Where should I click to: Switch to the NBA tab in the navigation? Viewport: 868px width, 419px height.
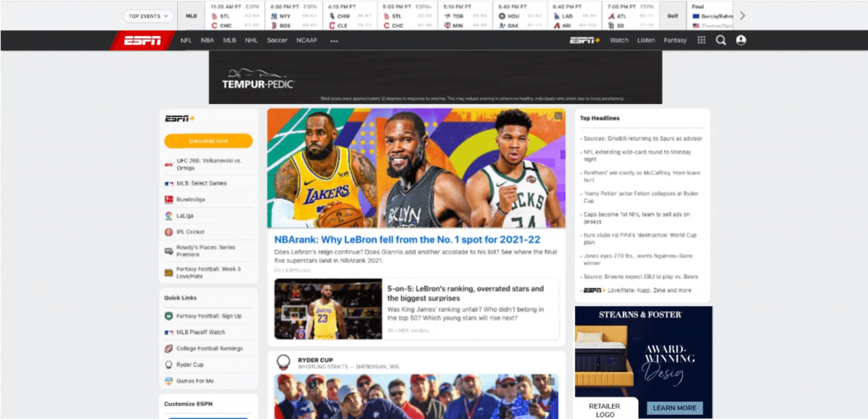[207, 40]
